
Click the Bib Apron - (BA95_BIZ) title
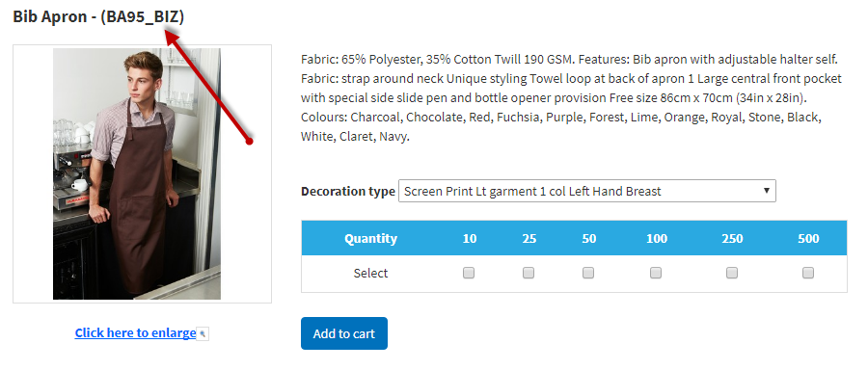pos(98,17)
